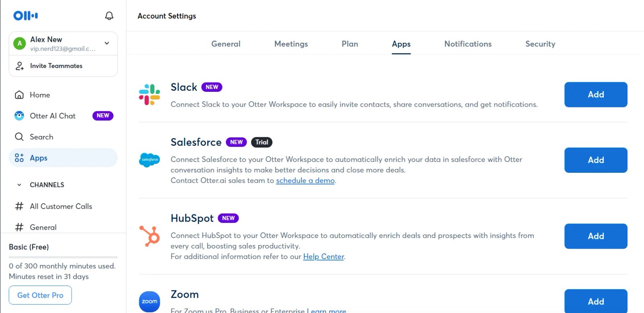Click the Zoom app logo

point(149,301)
